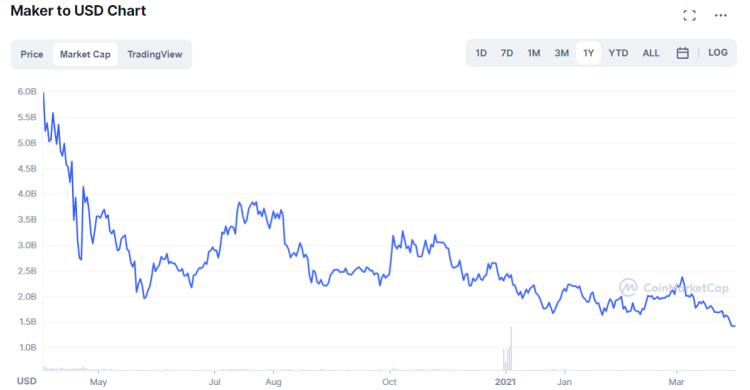Set chart range to 7D
Screen dimensions: 750x390
(507, 53)
